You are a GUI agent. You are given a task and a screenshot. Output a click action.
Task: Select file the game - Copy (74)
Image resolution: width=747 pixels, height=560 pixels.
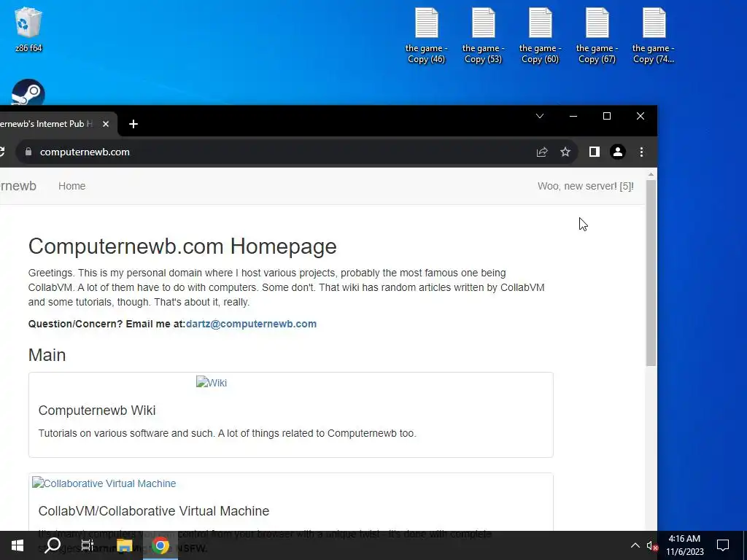(654, 36)
